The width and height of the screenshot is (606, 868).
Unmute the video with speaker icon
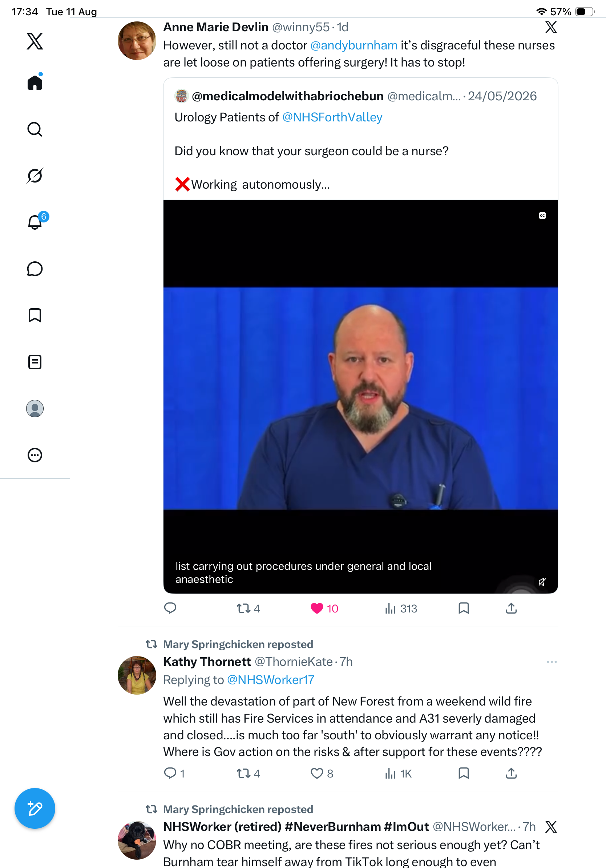tap(542, 582)
